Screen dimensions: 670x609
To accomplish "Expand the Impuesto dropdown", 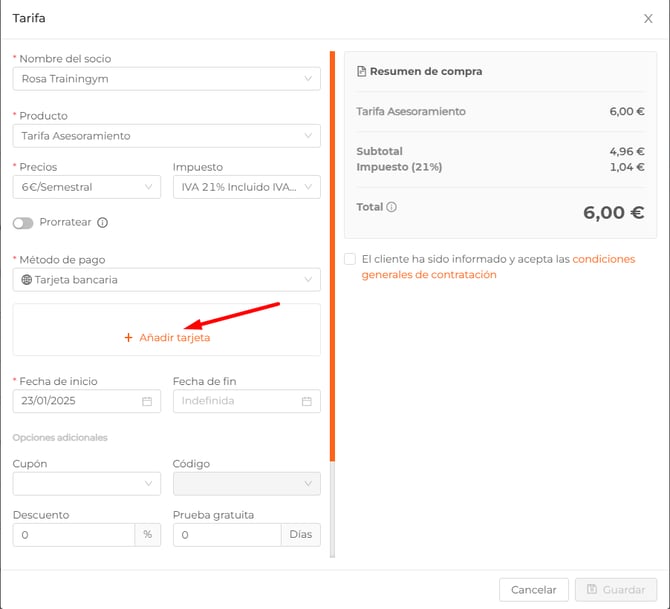I will (246, 187).
